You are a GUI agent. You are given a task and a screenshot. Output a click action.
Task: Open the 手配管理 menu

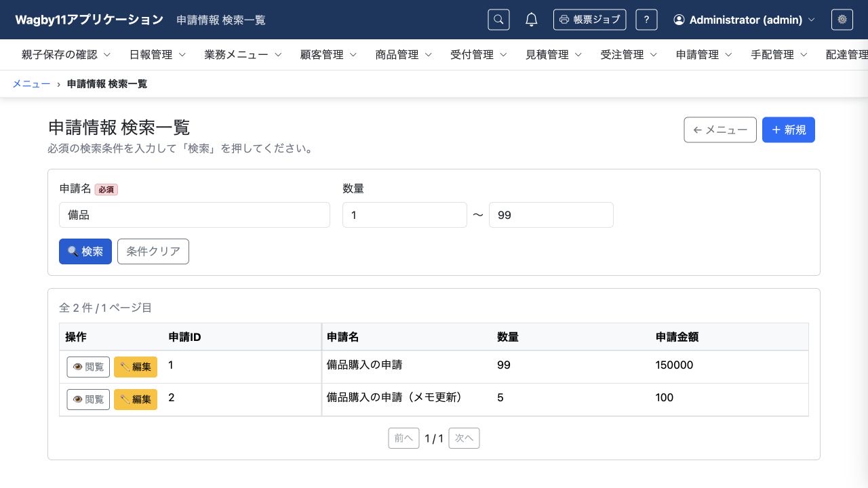click(780, 55)
